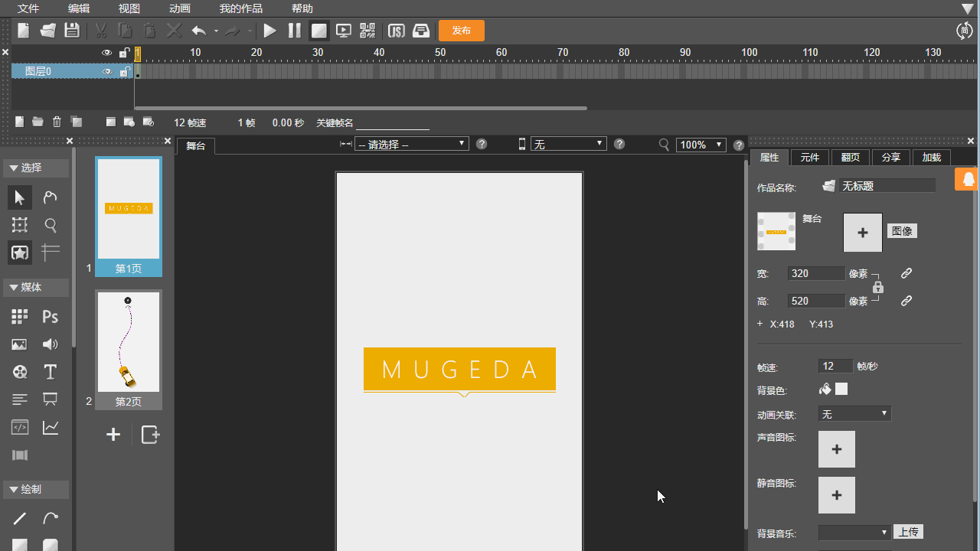Toggle lock on layer 图层0

(x=124, y=72)
